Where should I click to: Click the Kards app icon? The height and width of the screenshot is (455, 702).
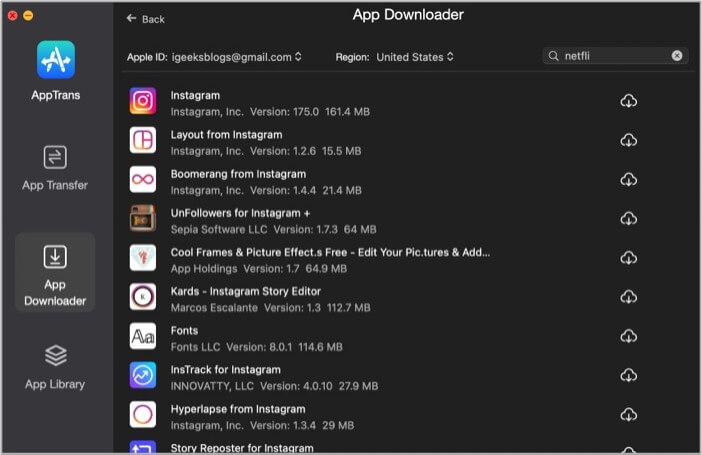(x=143, y=297)
